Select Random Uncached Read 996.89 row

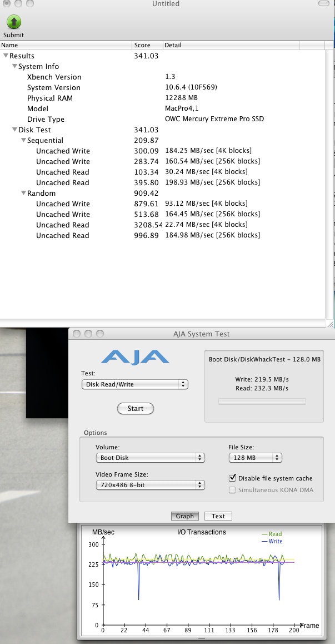(163, 235)
